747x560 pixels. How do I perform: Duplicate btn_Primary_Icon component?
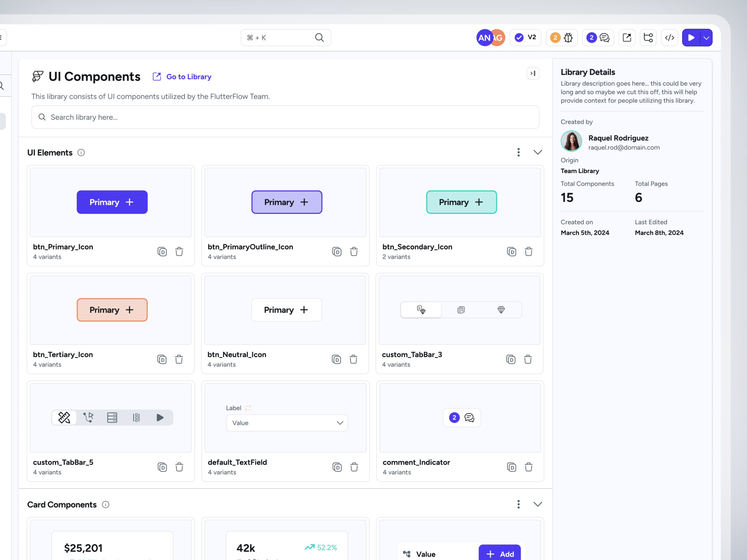162,251
